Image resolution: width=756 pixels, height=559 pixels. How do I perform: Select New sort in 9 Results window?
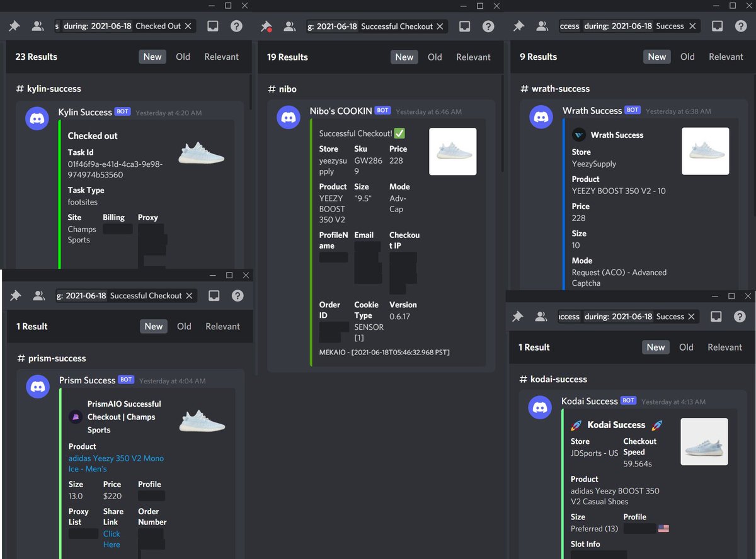[x=657, y=57]
